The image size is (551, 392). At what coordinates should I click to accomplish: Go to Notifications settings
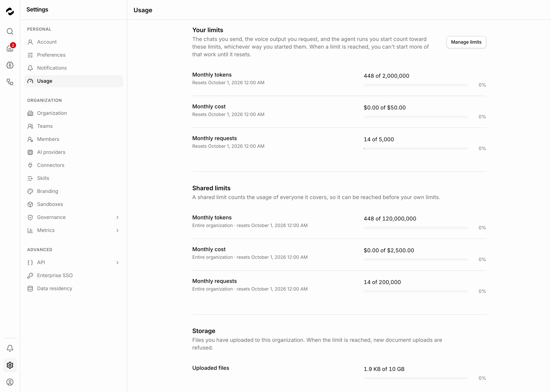pos(74,68)
